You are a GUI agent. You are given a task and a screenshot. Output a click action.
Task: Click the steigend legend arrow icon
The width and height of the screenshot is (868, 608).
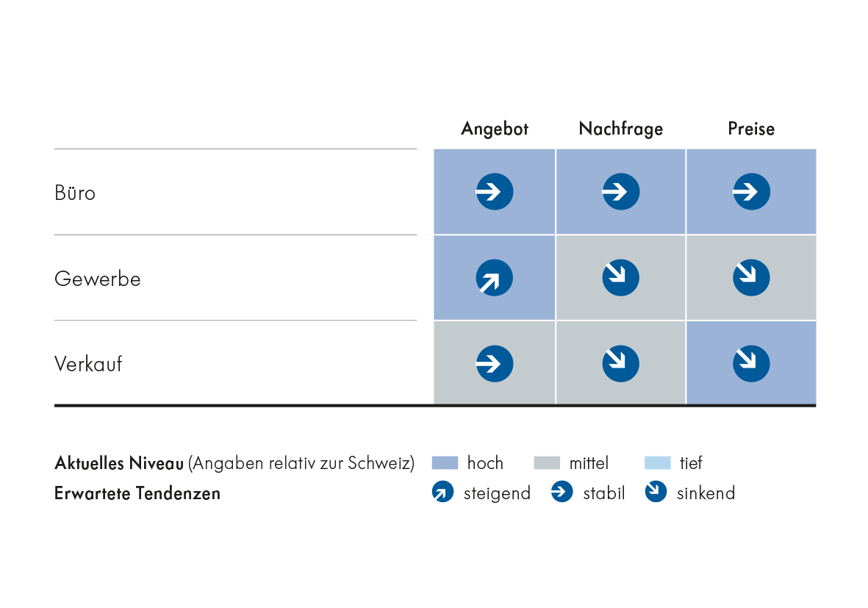click(443, 493)
